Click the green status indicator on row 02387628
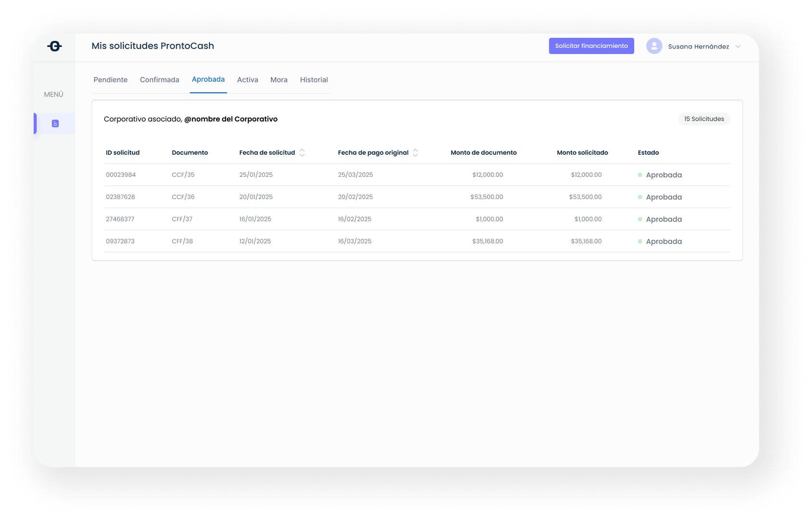 pyautogui.click(x=640, y=197)
